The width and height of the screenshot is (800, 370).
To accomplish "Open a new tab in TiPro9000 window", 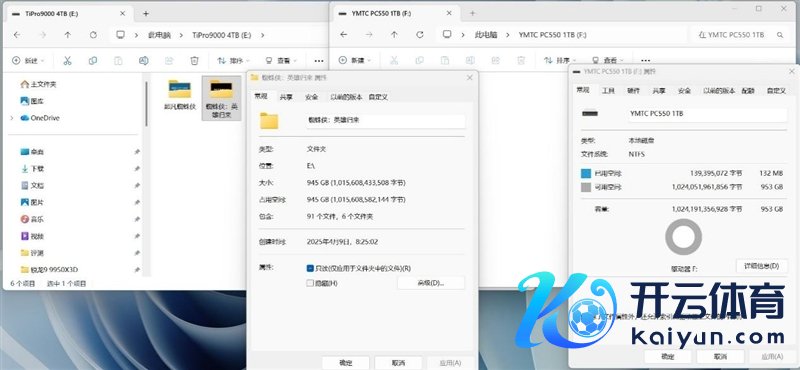I will click(x=145, y=14).
